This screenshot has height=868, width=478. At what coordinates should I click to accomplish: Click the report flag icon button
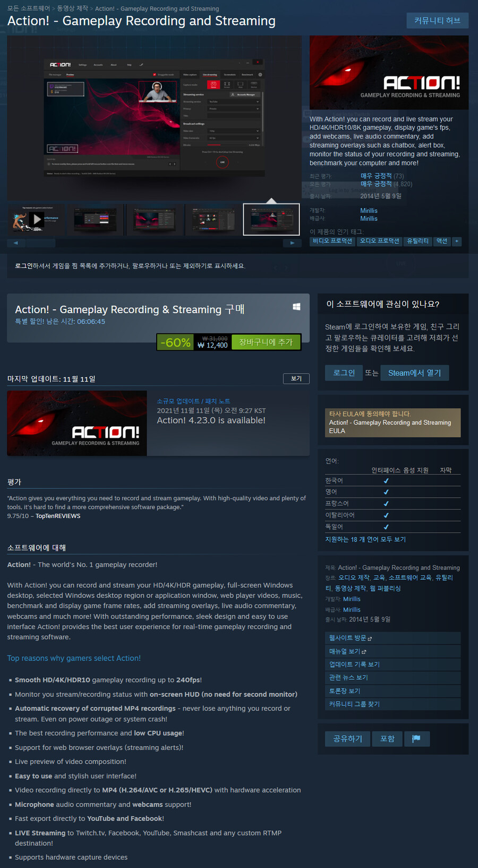coord(417,739)
